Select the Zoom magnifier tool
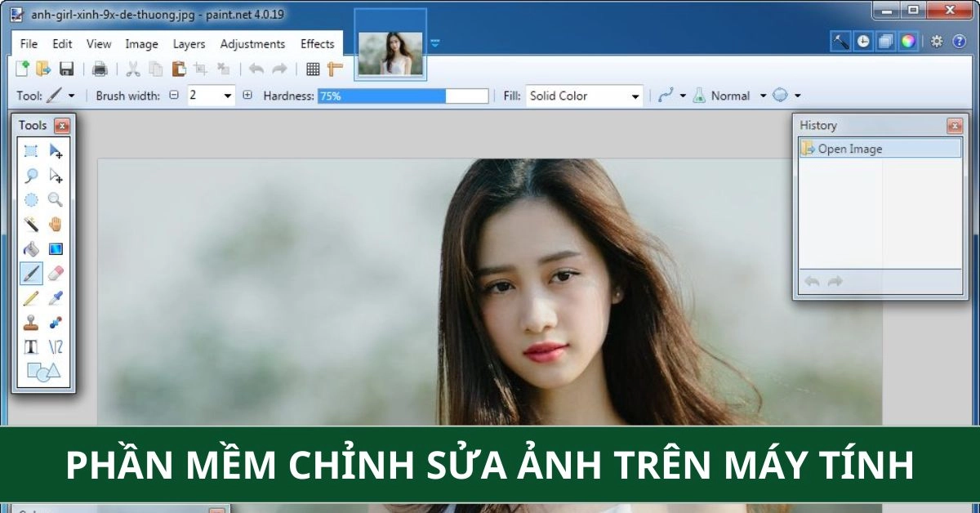This screenshot has height=513, width=980. pos(56,199)
